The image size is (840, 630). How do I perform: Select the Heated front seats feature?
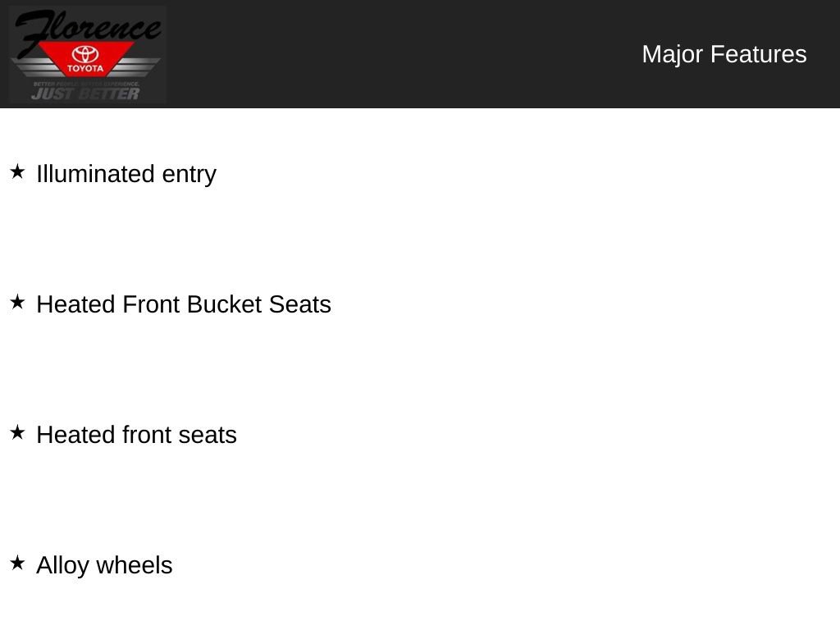click(x=137, y=435)
